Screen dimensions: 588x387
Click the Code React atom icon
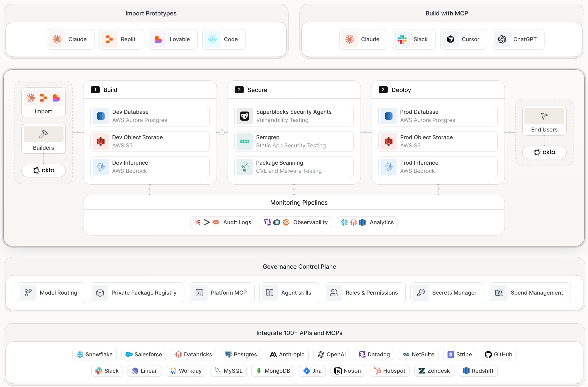click(213, 39)
